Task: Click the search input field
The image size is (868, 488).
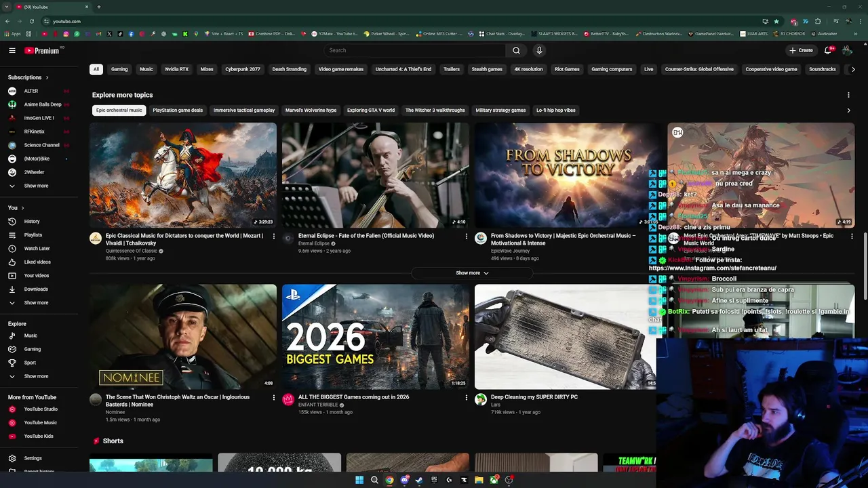Action: point(415,50)
